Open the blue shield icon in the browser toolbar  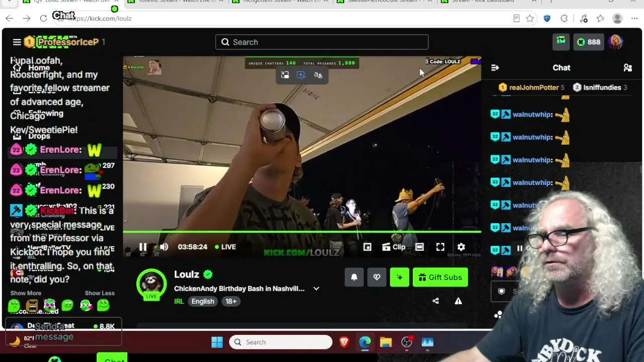point(547,19)
